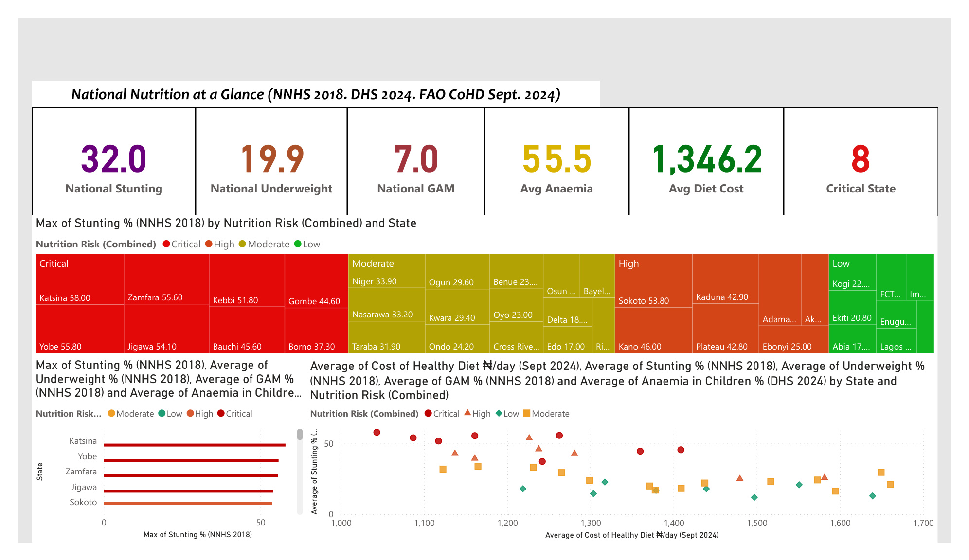The width and height of the screenshot is (969, 560).
Task: Click Moderate square in scatter legend
Action: 526,413
